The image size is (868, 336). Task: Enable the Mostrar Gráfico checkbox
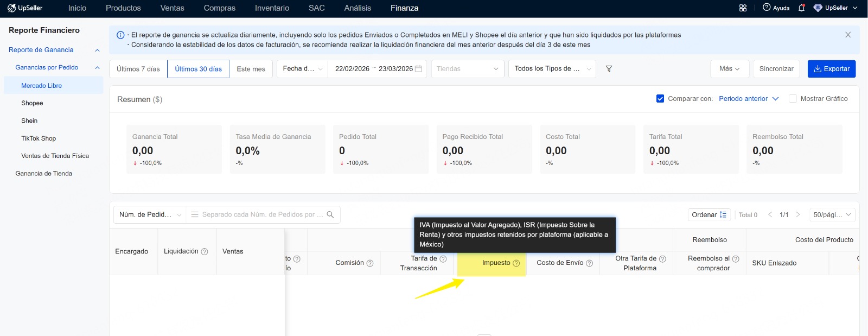pyautogui.click(x=793, y=99)
